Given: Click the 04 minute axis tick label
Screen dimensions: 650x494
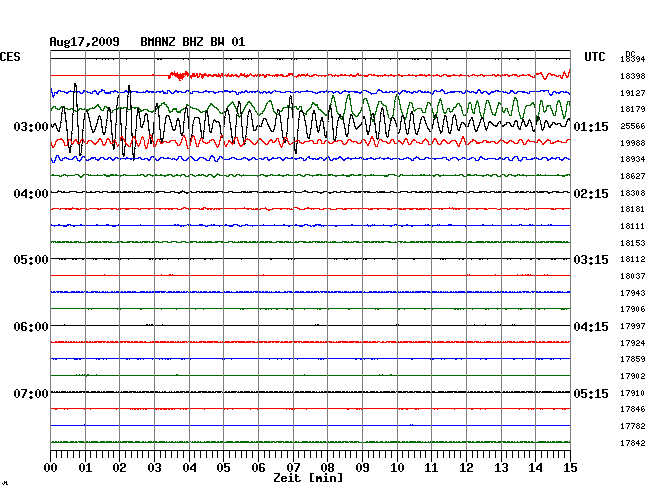Looking at the screenshot, I should point(189,468).
